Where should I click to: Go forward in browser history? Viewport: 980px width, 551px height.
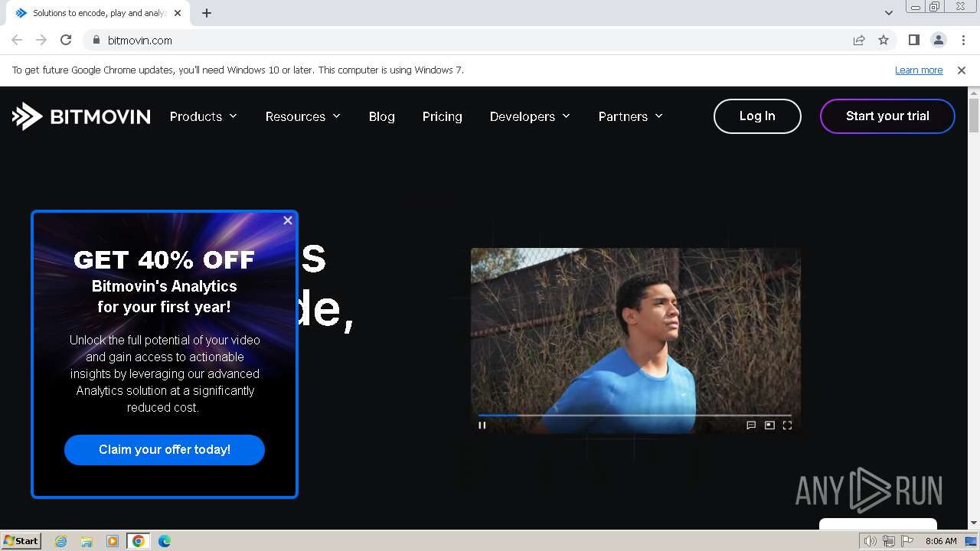click(41, 40)
